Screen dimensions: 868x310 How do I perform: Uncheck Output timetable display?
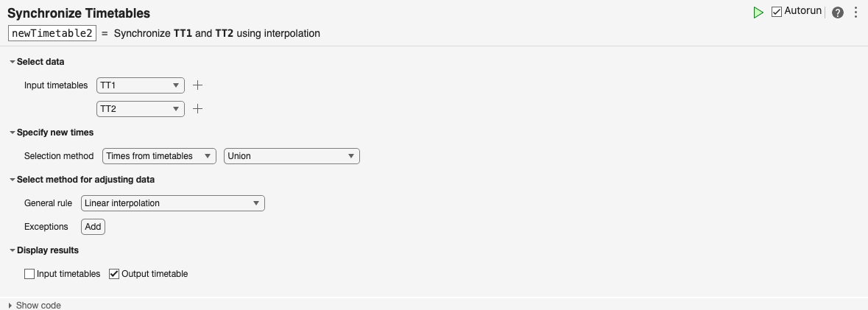click(114, 274)
